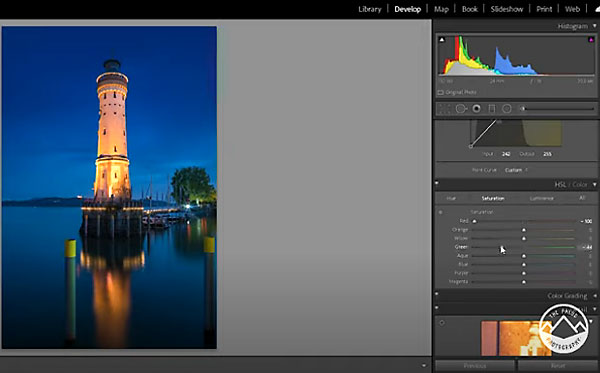This screenshot has width=600, height=373.
Task: Open the toolbar options arrow below photo
Action: pyautogui.click(x=424, y=365)
